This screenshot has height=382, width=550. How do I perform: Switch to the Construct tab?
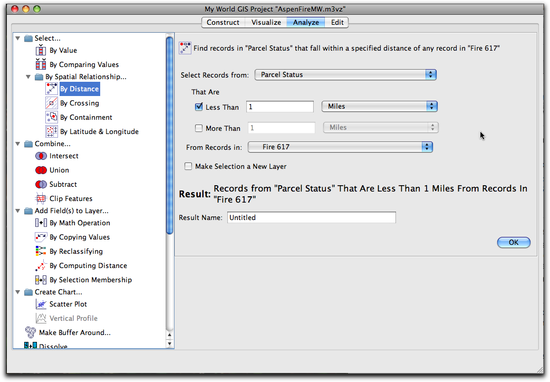click(x=223, y=22)
